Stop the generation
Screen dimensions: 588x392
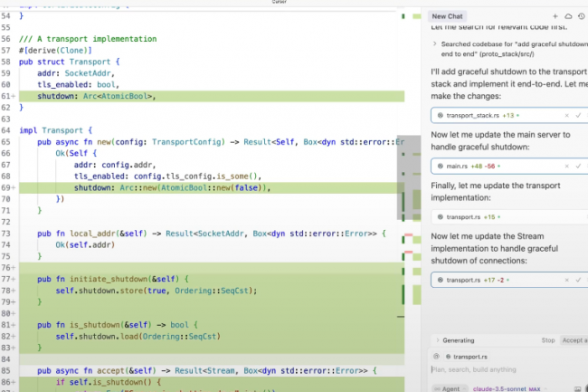tap(548, 340)
